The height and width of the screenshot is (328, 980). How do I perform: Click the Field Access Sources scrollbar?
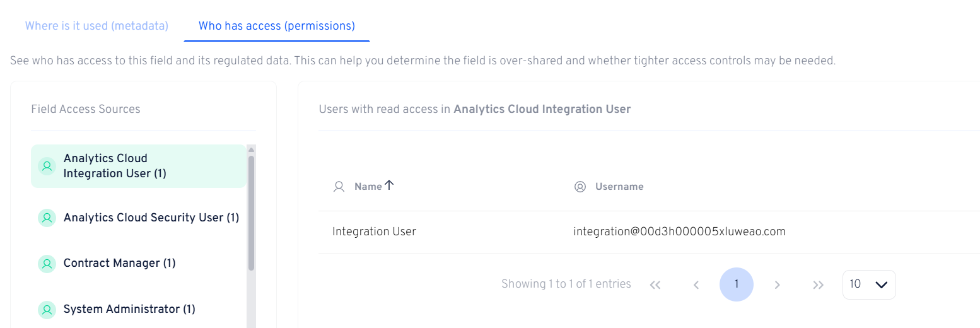(251, 214)
